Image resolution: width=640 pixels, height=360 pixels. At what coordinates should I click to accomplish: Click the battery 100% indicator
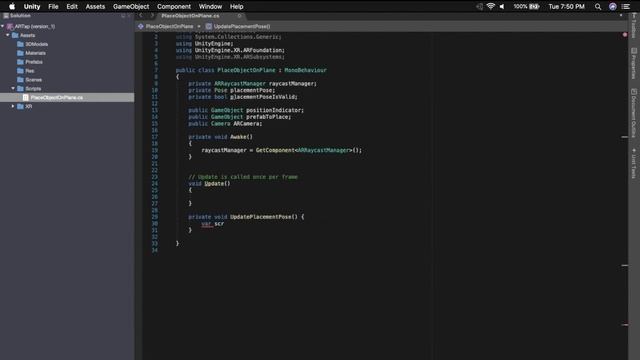[x=526, y=7]
